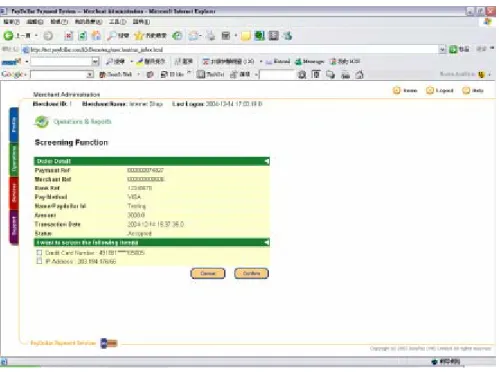The height and width of the screenshot is (372, 499).
Task: Open the Help menu in IE menu bar
Action: (141, 22)
